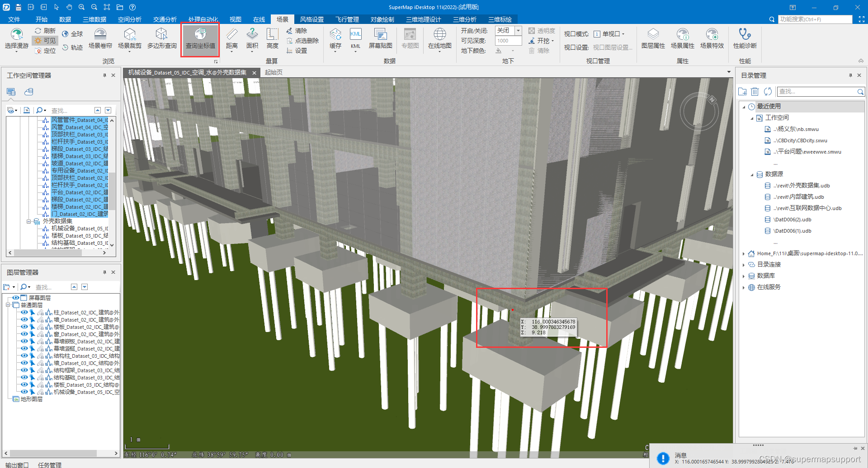This screenshot has height=468, width=868.
Task: Open 场景属性 scene properties
Action: pyautogui.click(x=683, y=38)
